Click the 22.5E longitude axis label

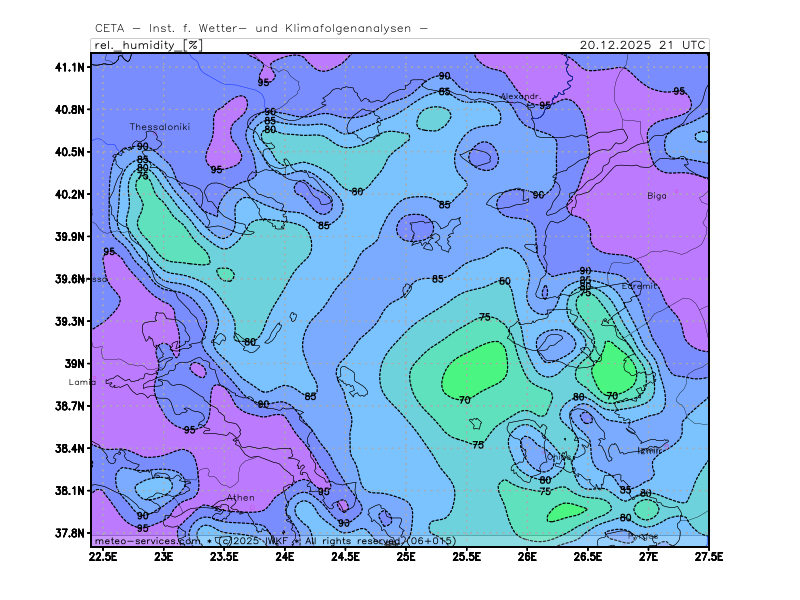tap(102, 555)
